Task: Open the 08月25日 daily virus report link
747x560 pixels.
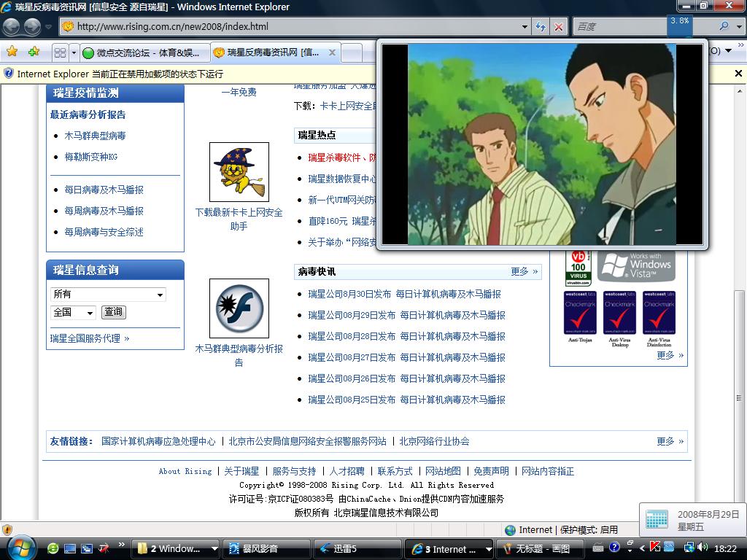Action: click(x=407, y=400)
